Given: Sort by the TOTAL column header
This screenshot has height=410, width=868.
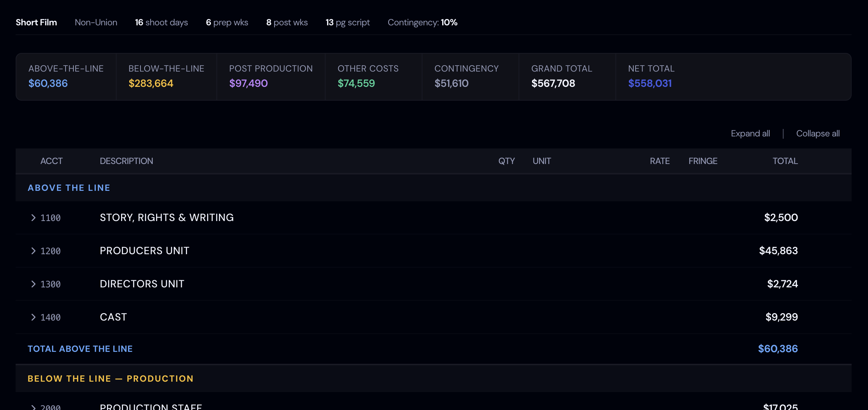Looking at the screenshot, I should pyautogui.click(x=785, y=161).
